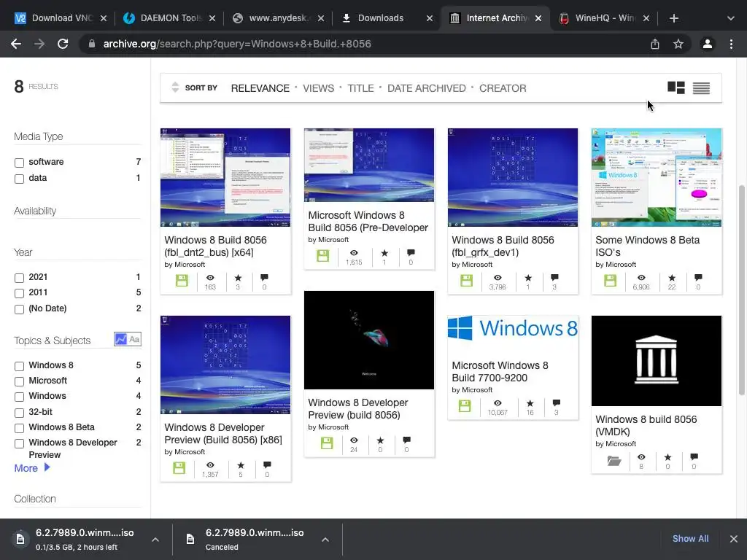
Task: Toggle Topics & Subjects alphabetical Aa view
Action: click(134, 339)
